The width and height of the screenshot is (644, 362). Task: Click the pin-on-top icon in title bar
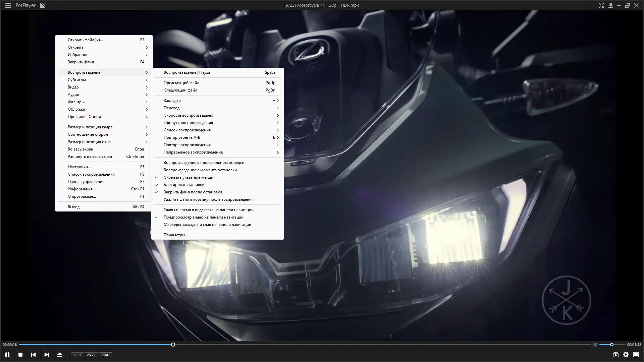point(610,5)
